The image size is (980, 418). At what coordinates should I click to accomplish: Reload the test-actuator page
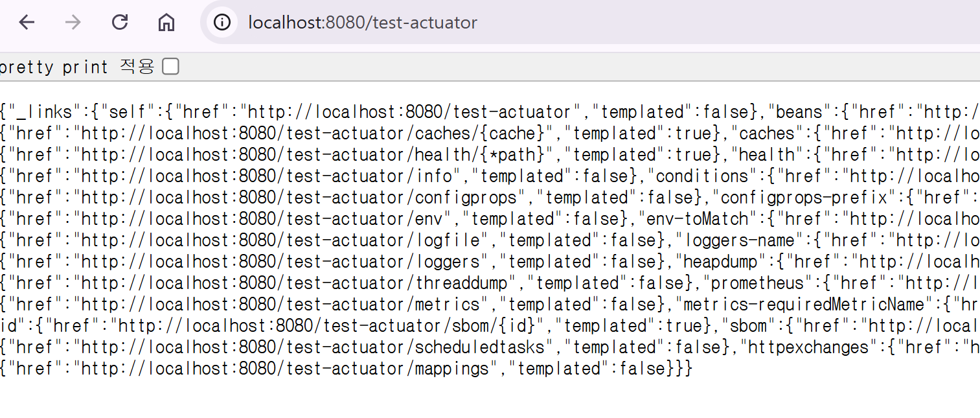click(x=120, y=23)
